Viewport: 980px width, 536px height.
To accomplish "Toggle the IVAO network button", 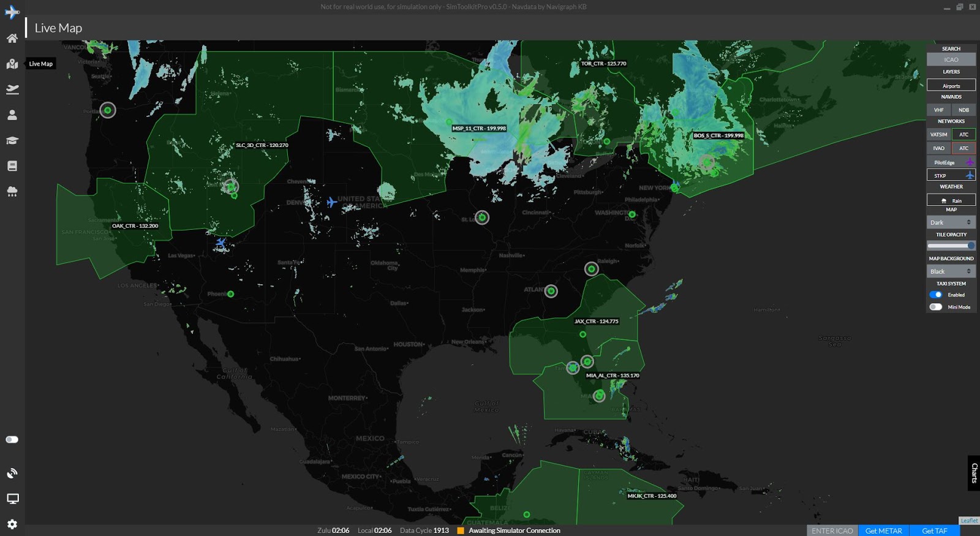I will pyautogui.click(x=938, y=148).
